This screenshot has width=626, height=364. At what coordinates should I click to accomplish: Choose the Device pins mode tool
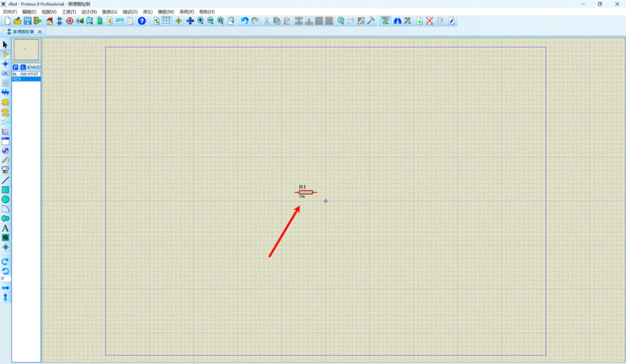[5, 122]
